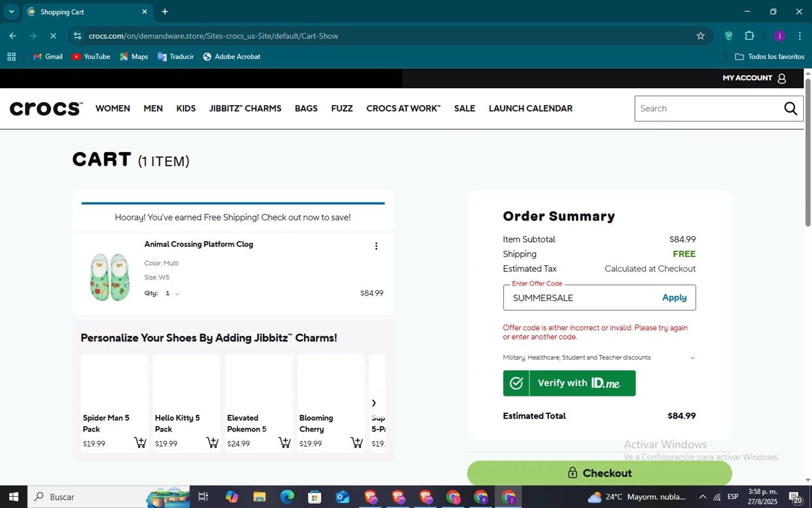Expand Military, Healthcare, Student and Teacher discounts
Viewport: 812px width, 508px height.
click(599, 357)
